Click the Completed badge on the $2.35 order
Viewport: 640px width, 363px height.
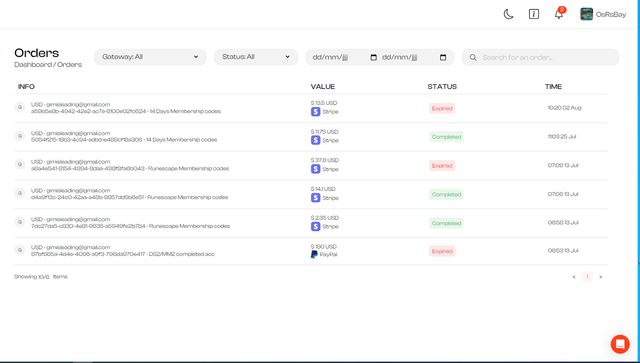[x=447, y=223]
